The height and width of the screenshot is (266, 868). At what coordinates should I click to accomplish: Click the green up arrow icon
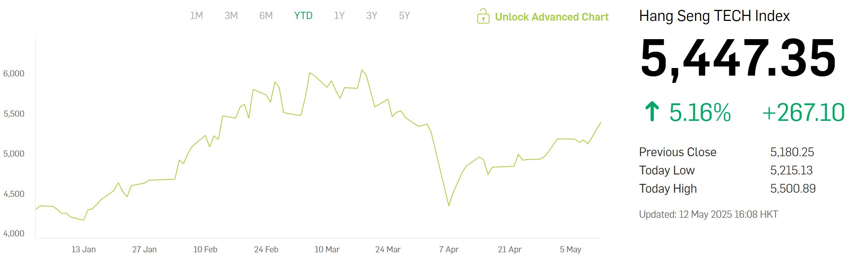pos(652,111)
